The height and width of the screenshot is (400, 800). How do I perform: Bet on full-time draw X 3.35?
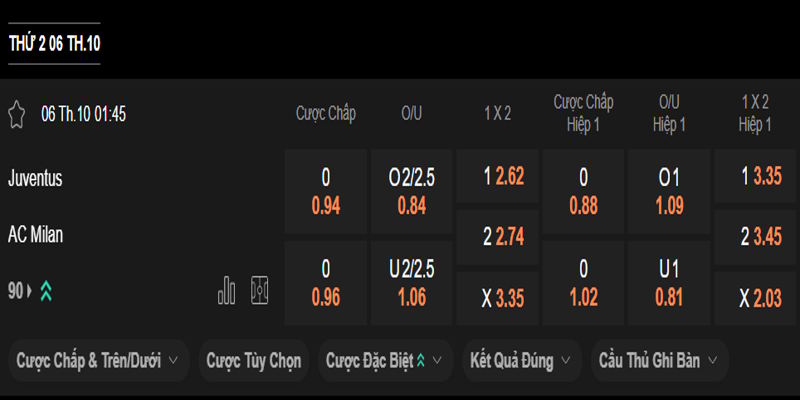(x=497, y=298)
